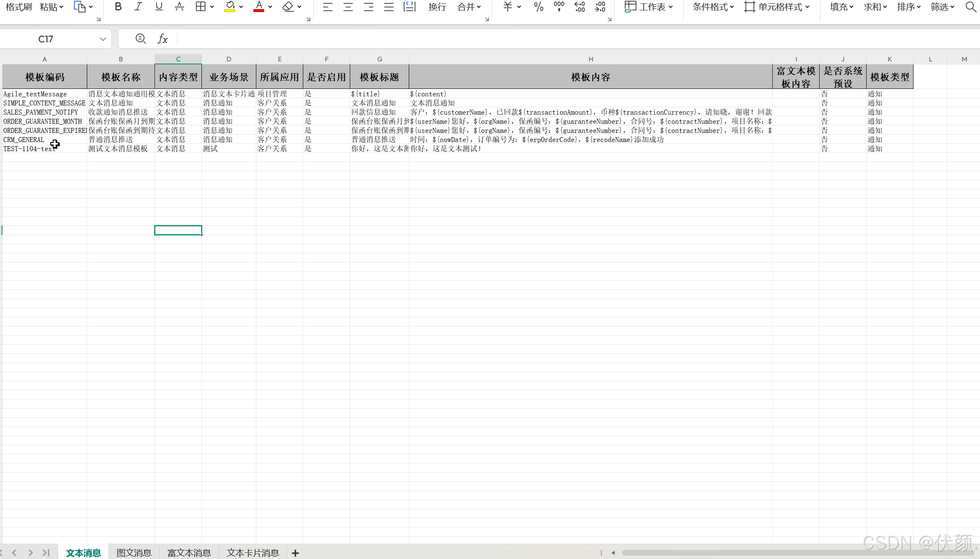Screen dimensions: 980x559
Task: Open the 文本卡片消息 sheet tab
Action: click(253, 553)
